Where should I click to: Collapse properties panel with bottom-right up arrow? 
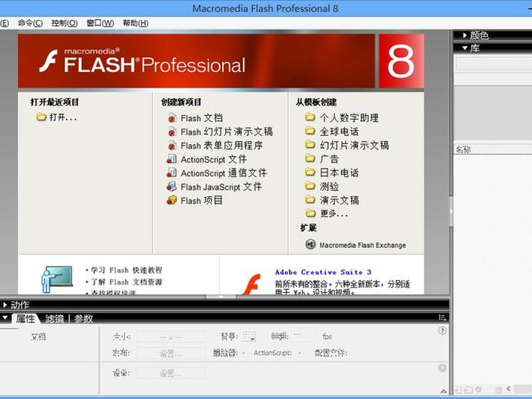point(443,391)
